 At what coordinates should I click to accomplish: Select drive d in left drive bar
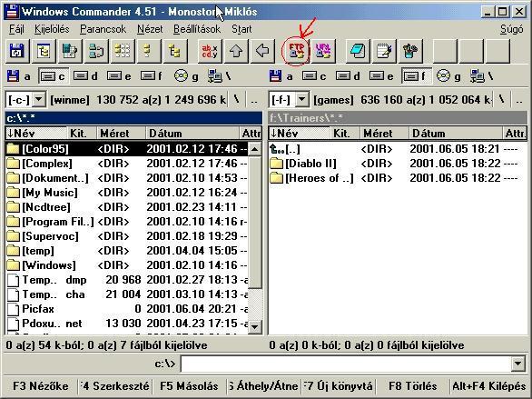point(86,76)
